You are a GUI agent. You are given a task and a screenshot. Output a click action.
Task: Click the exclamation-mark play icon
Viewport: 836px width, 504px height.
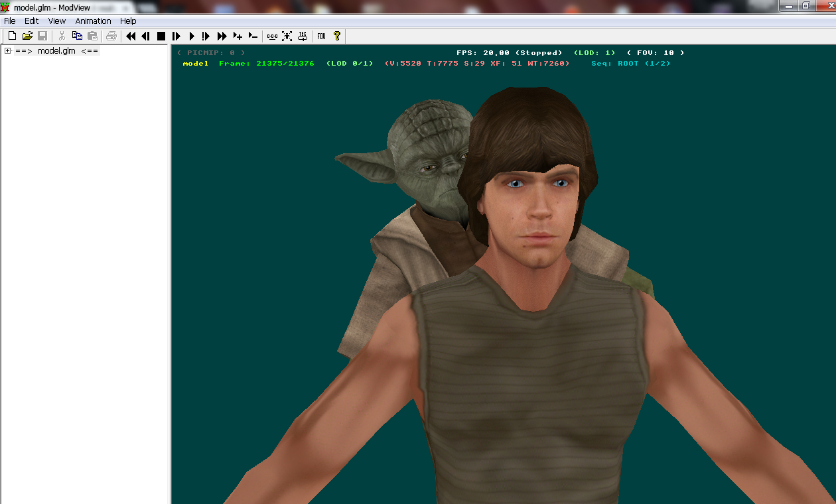pos(206,36)
